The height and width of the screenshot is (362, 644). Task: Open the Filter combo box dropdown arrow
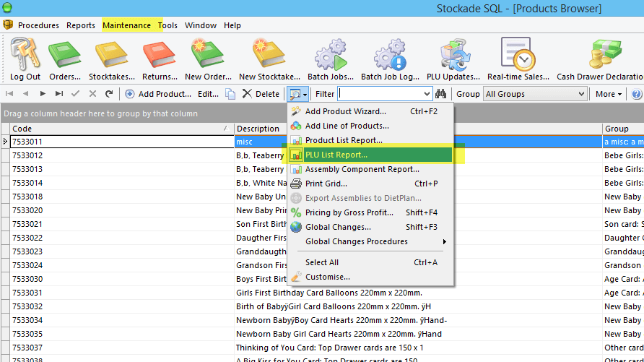427,94
